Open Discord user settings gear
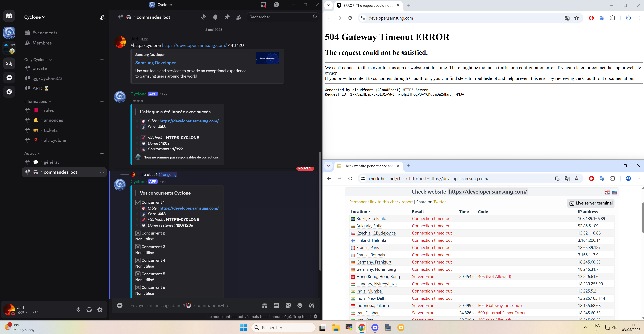Image resolution: width=644 pixels, height=334 pixels. click(x=100, y=310)
